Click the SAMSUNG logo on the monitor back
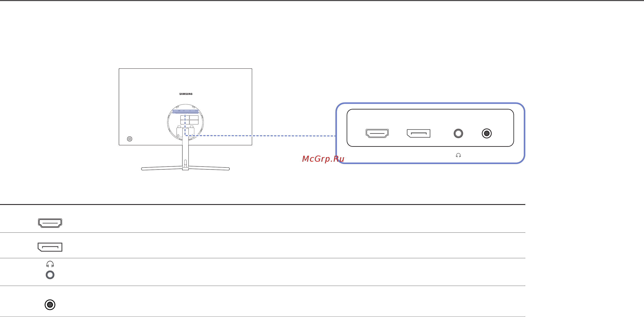Viewport: 644px width, 317px height. (186, 94)
